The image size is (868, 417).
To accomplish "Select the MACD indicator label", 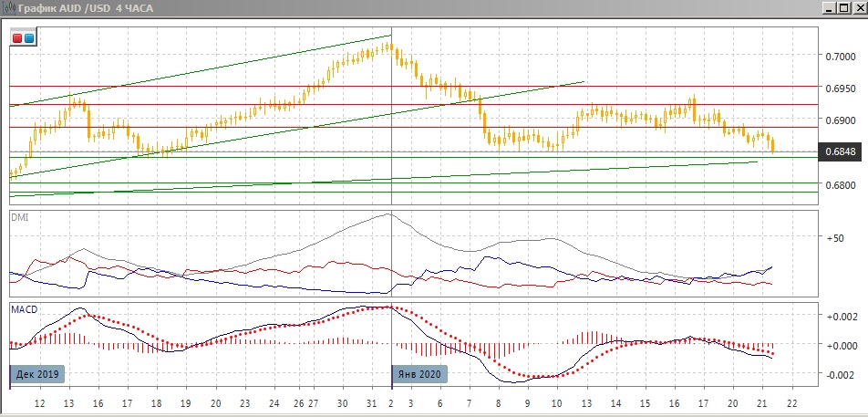I will (24, 310).
